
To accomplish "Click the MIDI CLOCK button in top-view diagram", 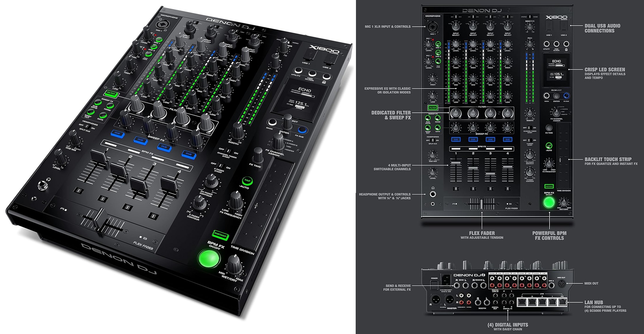I will pyautogui.click(x=557, y=44).
